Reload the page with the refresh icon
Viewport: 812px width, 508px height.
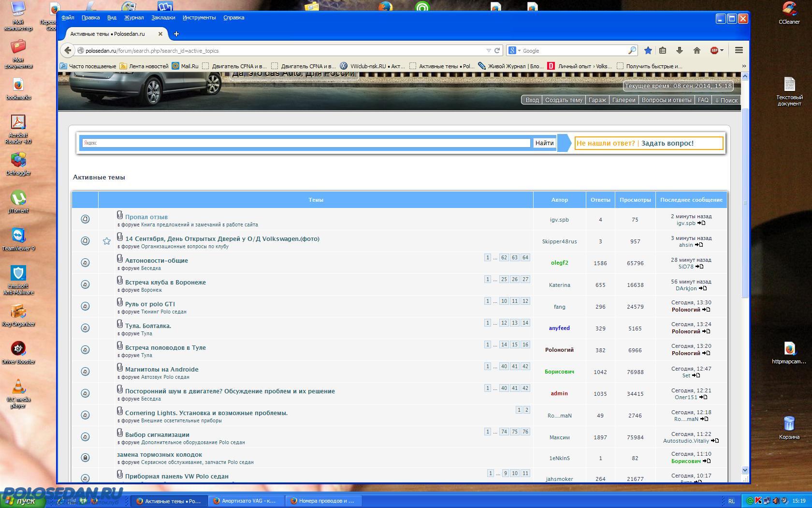(x=496, y=50)
